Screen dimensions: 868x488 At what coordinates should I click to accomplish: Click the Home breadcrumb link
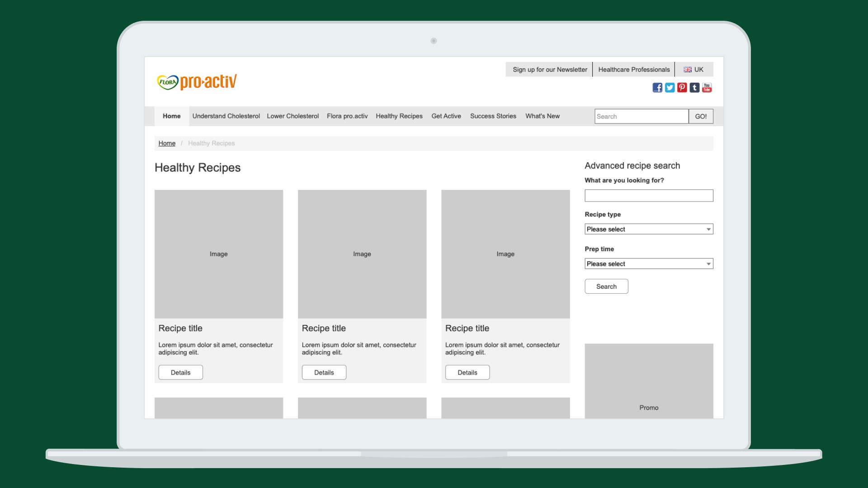[x=167, y=143]
